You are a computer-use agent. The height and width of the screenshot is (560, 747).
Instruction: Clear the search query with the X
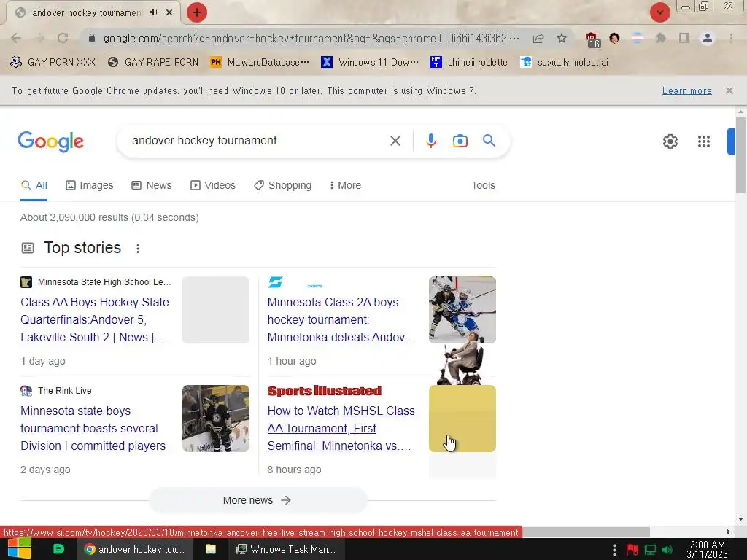395,141
